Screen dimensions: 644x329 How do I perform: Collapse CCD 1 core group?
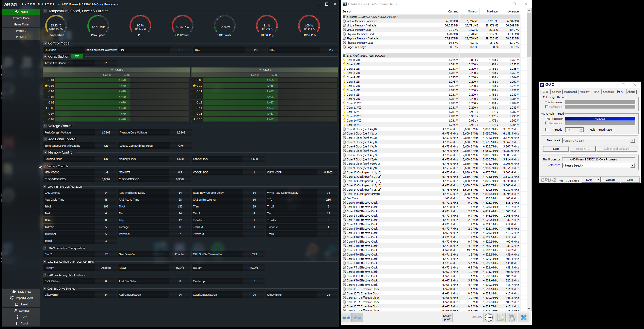(260, 70)
